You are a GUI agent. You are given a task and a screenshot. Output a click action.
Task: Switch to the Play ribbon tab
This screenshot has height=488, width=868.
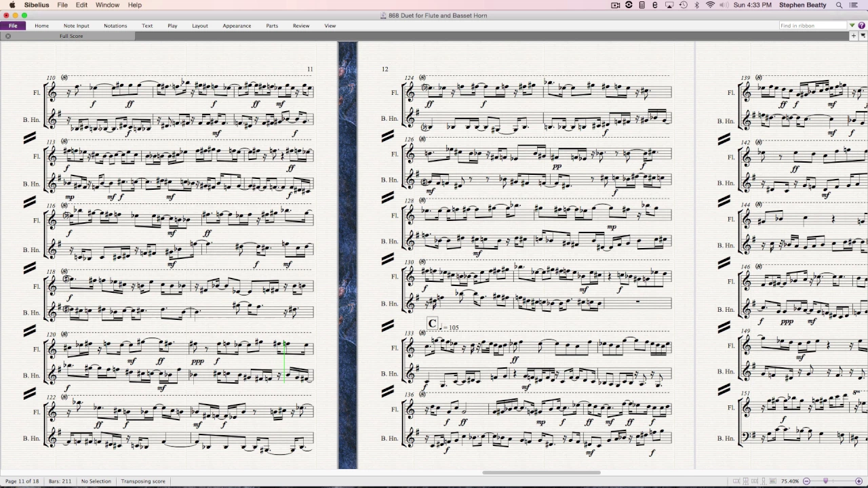(x=172, y=26)
